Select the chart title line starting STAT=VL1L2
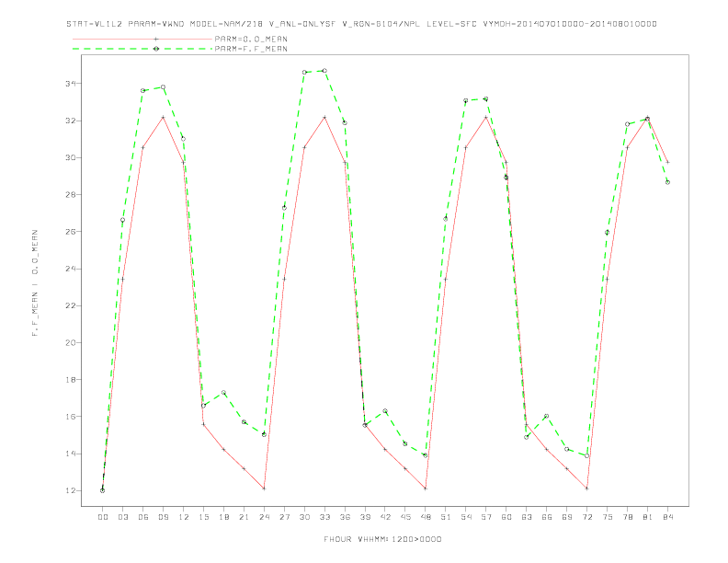The height and width of the screenshot is (563, 728). (361, 24)
